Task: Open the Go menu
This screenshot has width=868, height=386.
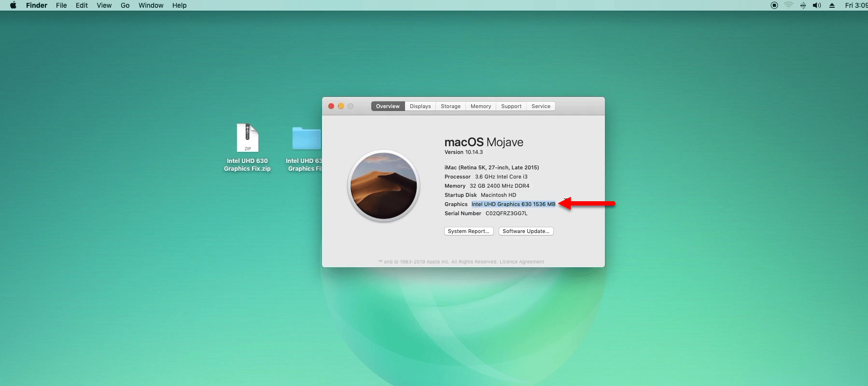Action: click(125, 5)
